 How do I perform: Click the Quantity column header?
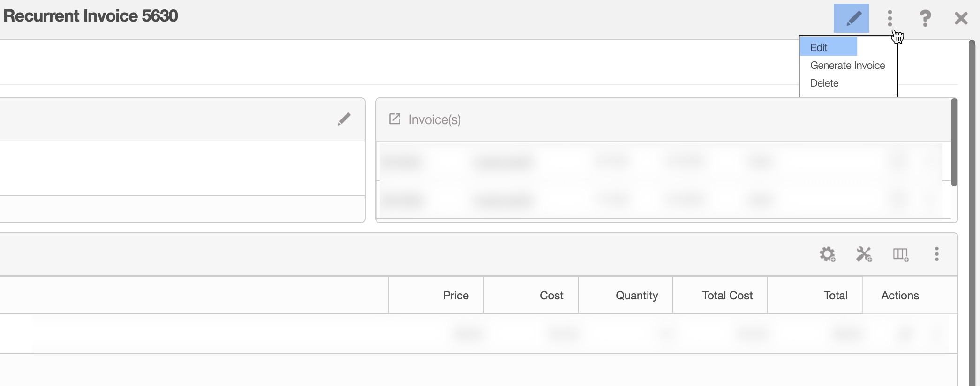636,296
